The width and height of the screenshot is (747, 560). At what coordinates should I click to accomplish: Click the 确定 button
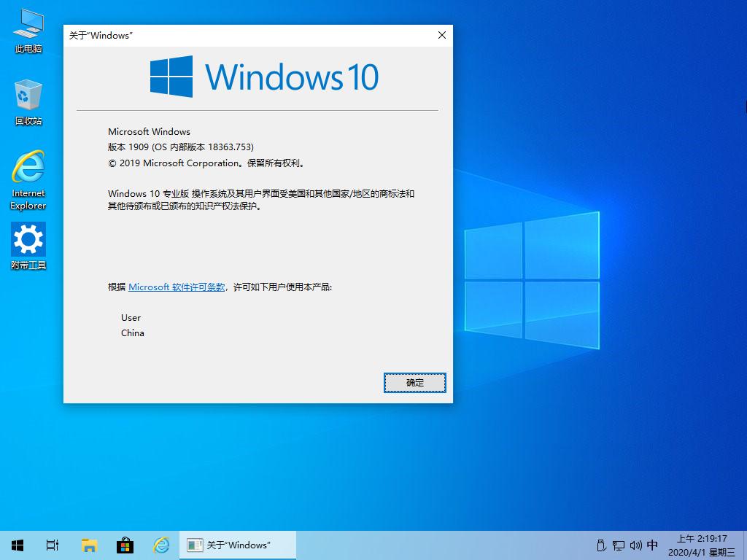[x=415, y=383]
